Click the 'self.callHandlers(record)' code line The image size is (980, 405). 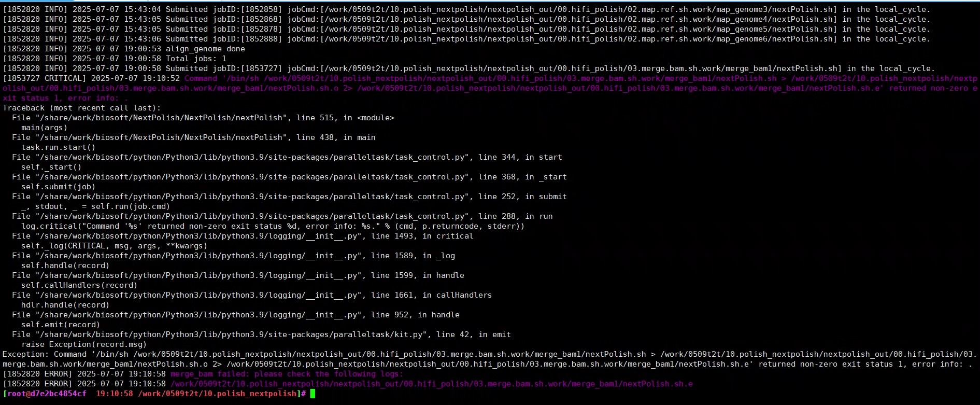[x=79, y=285]
